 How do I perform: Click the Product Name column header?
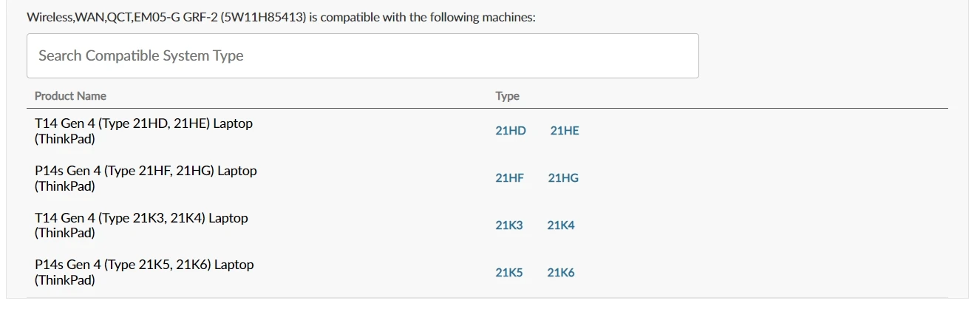(x=70, y=96)
